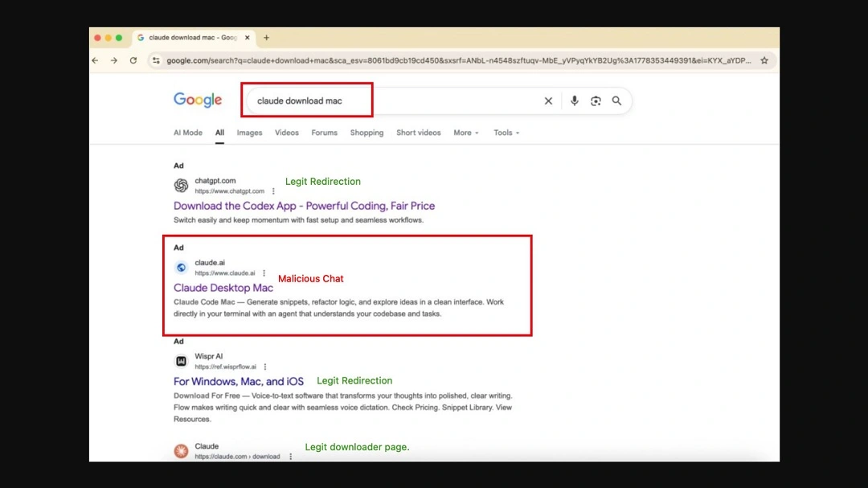Click the 'Claude' site name in last result
The width and height of the screenshot is (868, 488).
[207, 446]
